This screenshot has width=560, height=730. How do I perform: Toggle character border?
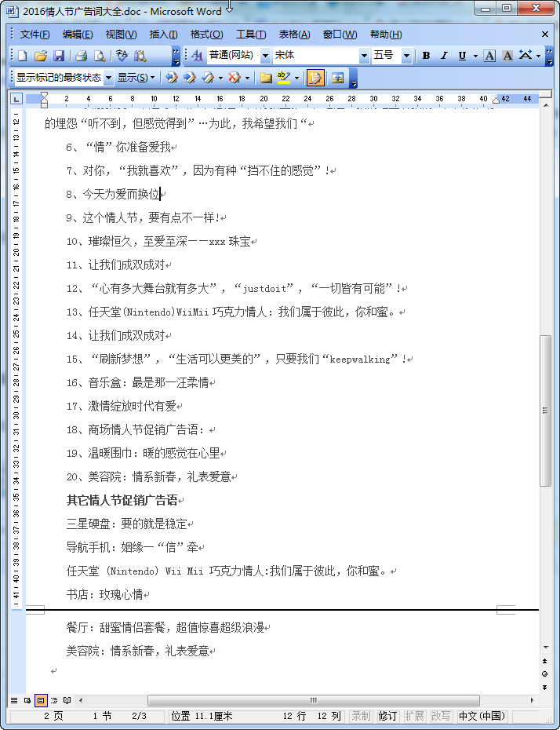tap(489, 56)
